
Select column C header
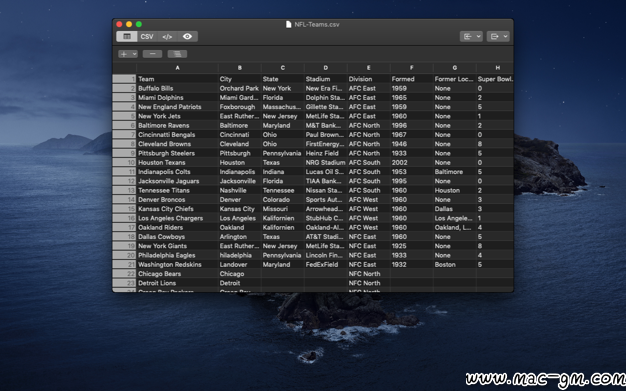(x=283, y=68)
